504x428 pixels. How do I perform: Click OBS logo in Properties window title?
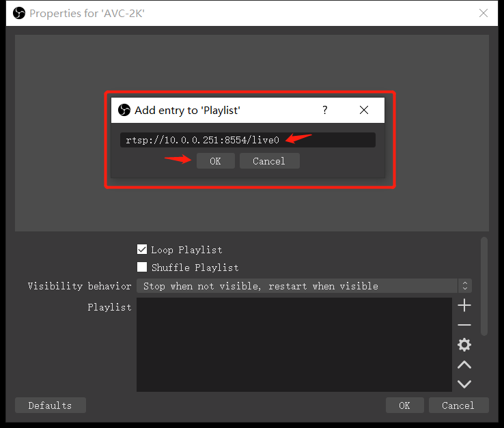19,13
